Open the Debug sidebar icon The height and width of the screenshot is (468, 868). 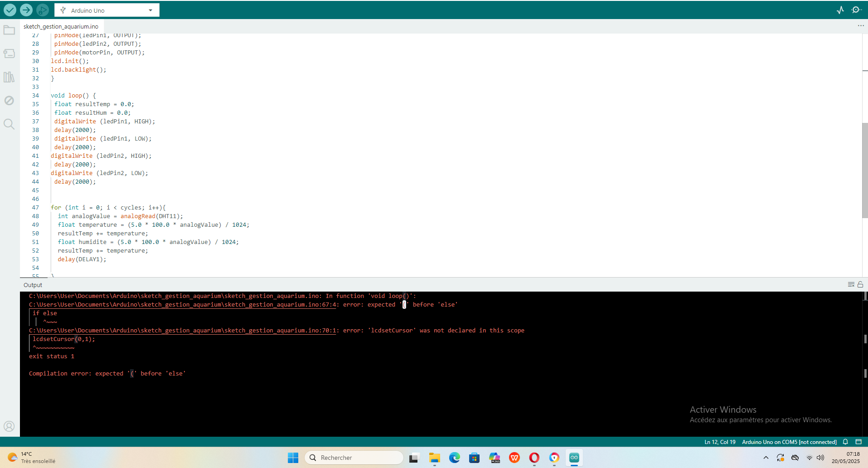(x=9, y=100)
